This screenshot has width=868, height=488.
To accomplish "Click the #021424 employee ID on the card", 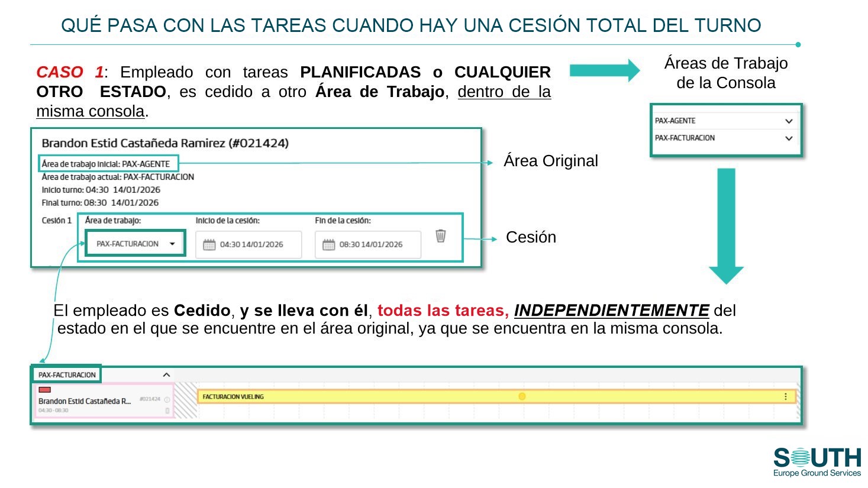I will 150,399.
